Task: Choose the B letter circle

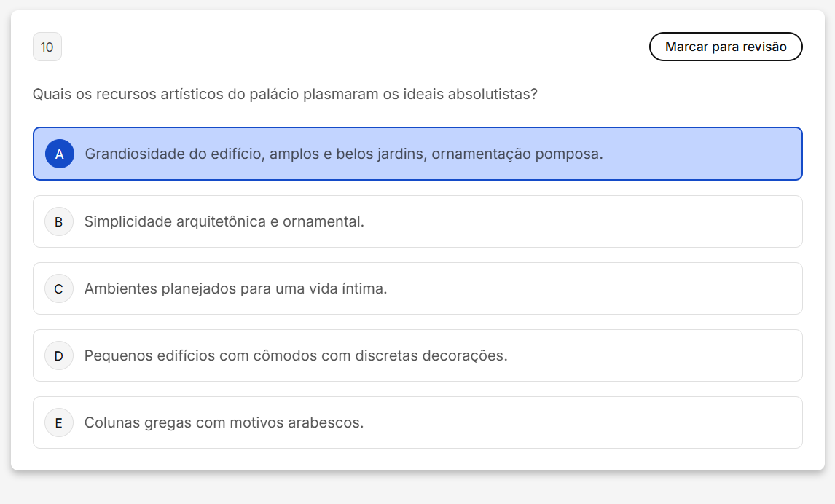Action: [x=59, y=221]
